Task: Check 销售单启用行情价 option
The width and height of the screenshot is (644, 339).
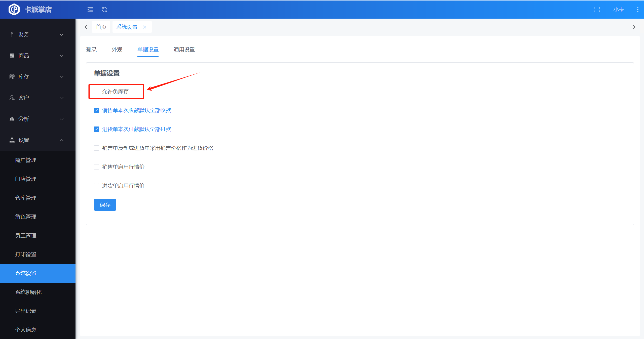Action: click(x=96, y=167)
